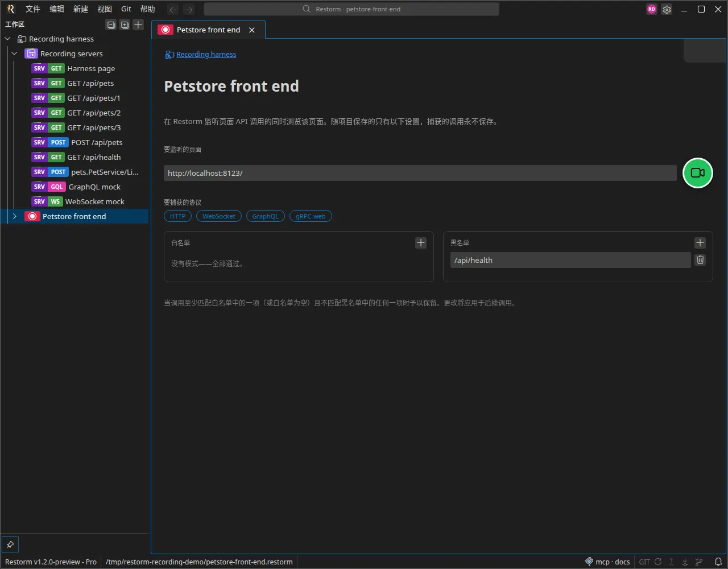
Task: Open GET /api/pets server entry
Action: [x=75, y=83]
